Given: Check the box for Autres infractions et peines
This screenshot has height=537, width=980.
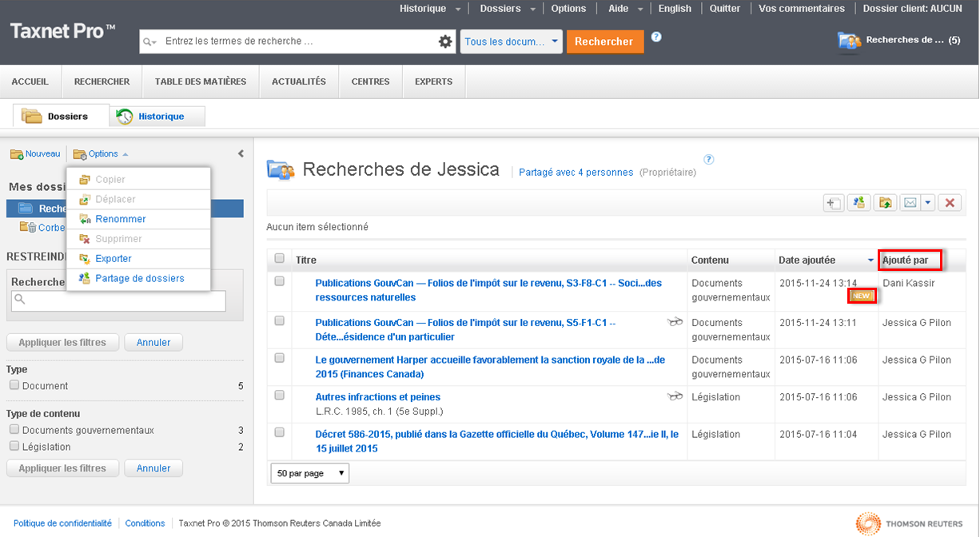Looking at the screenshot, I should click(x=279, y=395).
